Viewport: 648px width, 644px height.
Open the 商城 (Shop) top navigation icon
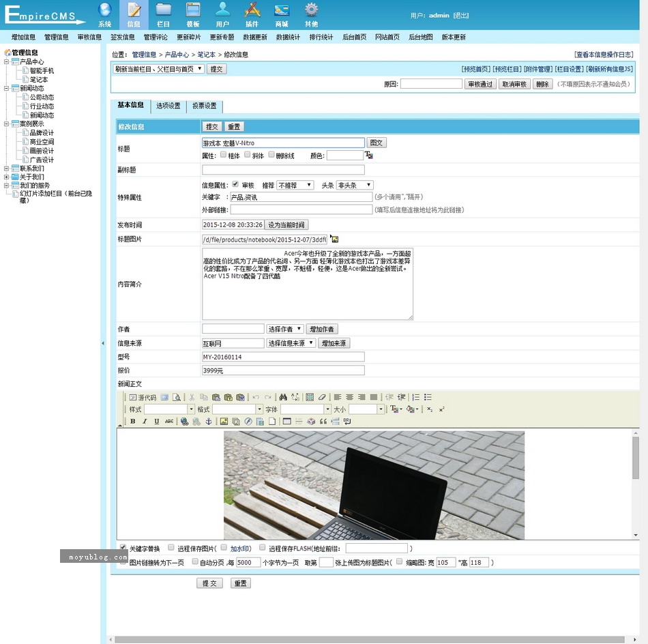[282, 14]
